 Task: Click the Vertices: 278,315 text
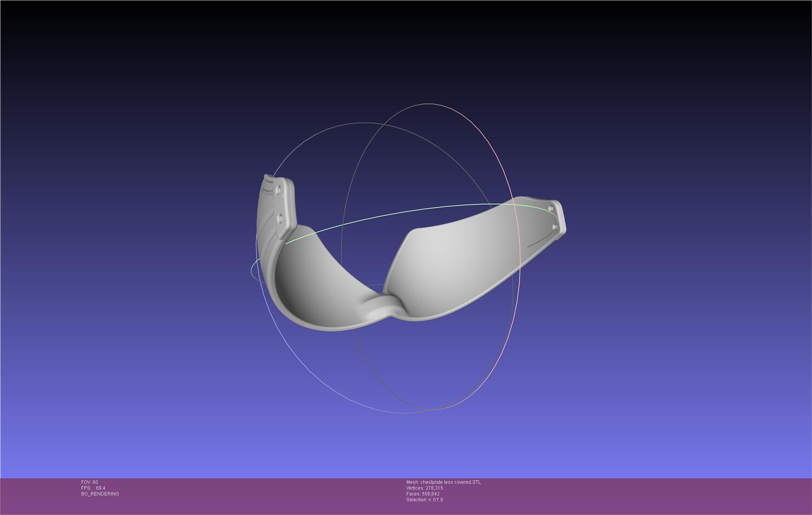tap(424, 488)
